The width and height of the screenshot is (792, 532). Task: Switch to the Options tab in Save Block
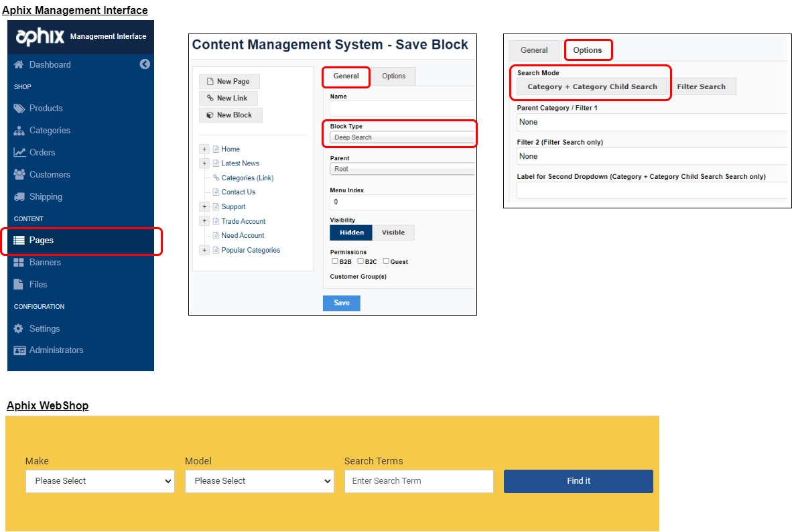(x=393, y=76)
